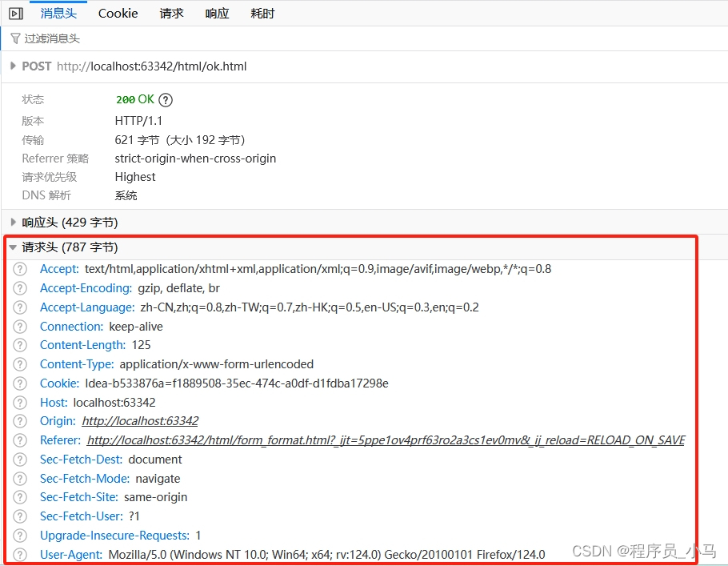Open help icon for Connection header
728x566 pixels.
click(20, 326)
